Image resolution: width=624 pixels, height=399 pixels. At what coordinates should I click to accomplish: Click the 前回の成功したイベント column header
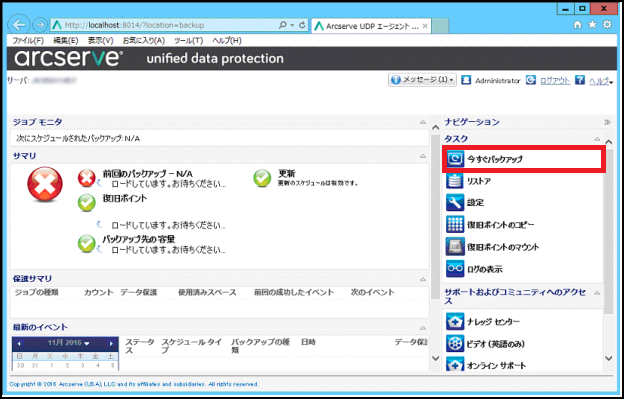pos(294,292)
